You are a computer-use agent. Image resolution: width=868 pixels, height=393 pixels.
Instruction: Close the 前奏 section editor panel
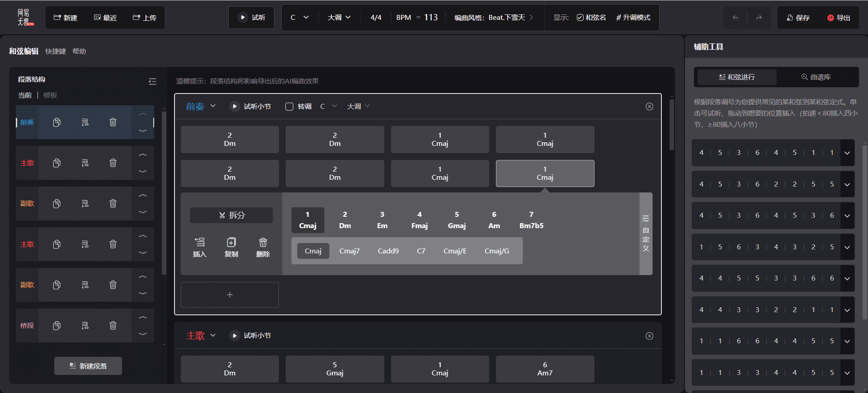(649, 107)
